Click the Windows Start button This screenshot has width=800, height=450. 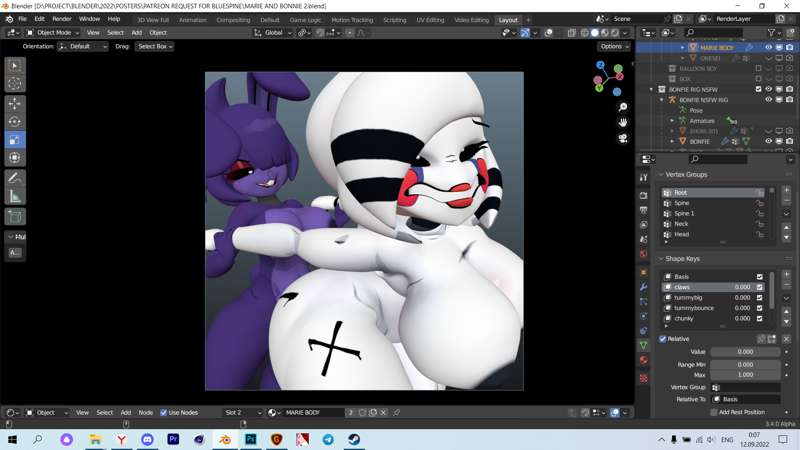12,439
